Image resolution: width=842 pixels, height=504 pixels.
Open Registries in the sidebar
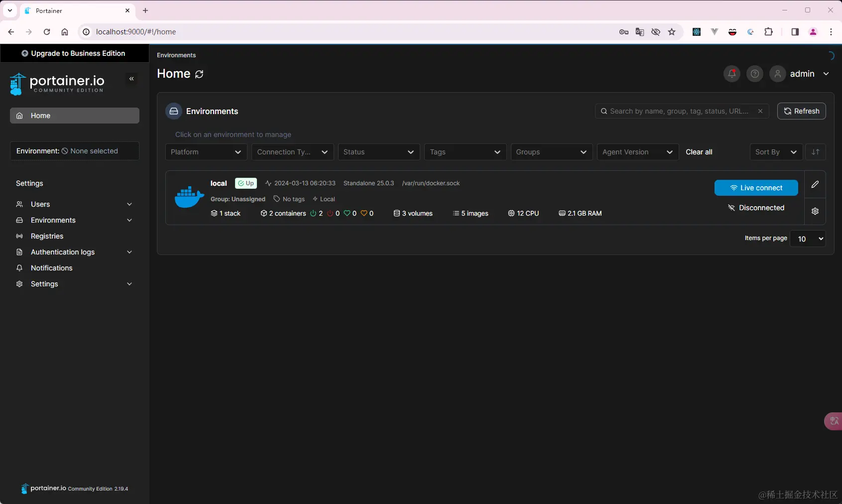point(75,236)
